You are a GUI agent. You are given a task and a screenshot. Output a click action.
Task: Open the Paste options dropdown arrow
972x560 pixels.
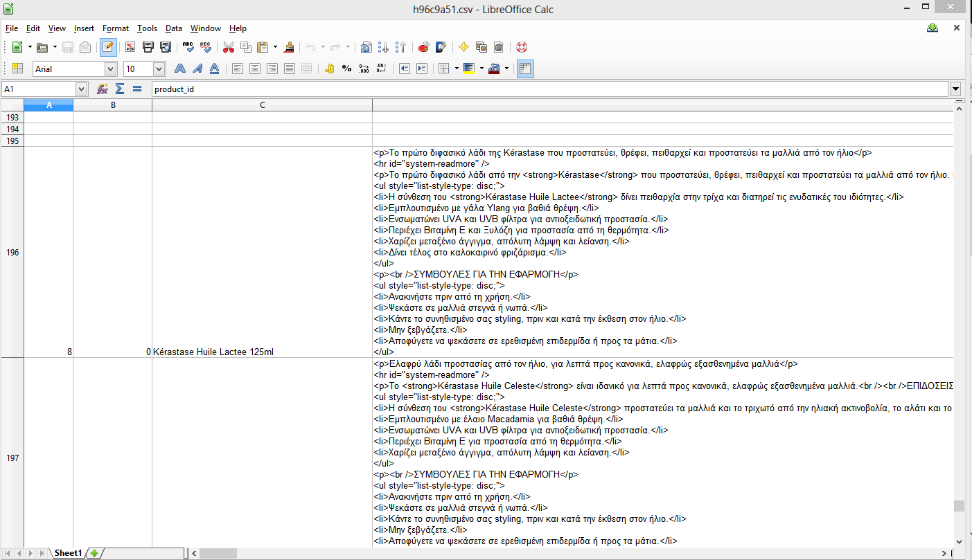point(275,47)
